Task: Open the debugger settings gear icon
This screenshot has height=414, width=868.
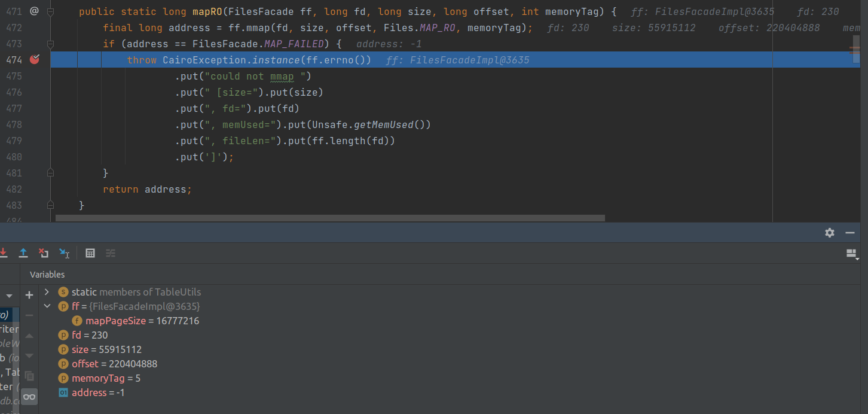Action: (x=830, y=233)
